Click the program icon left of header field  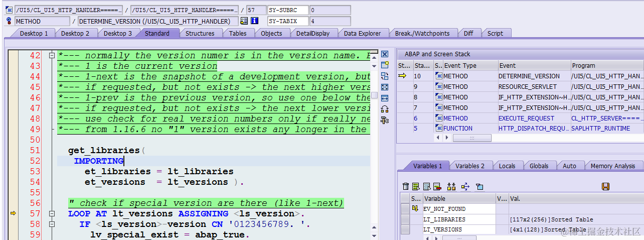[9, 10]
